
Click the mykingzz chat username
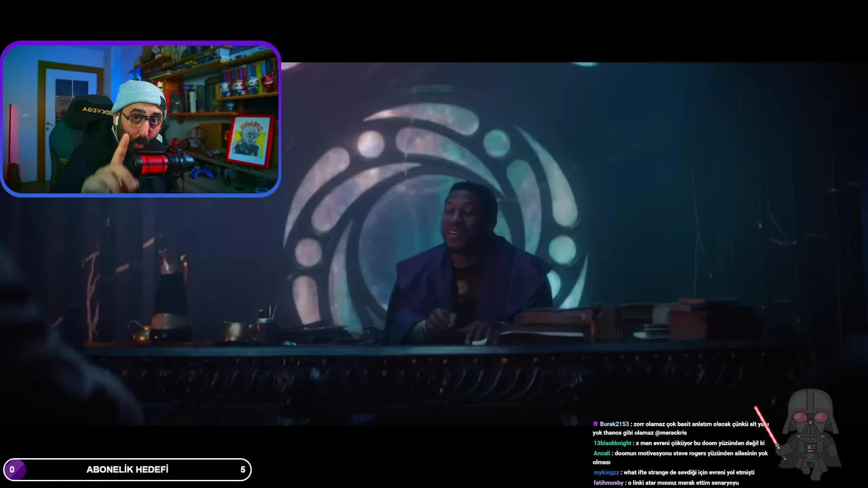pos(606,472)
